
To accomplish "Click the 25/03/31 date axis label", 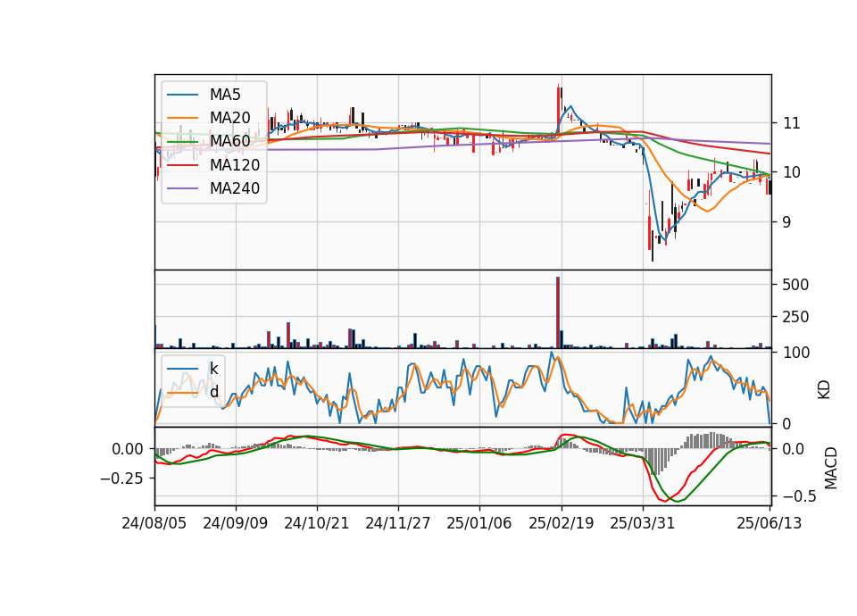I will pyautogui.click(x=642, y=523).
